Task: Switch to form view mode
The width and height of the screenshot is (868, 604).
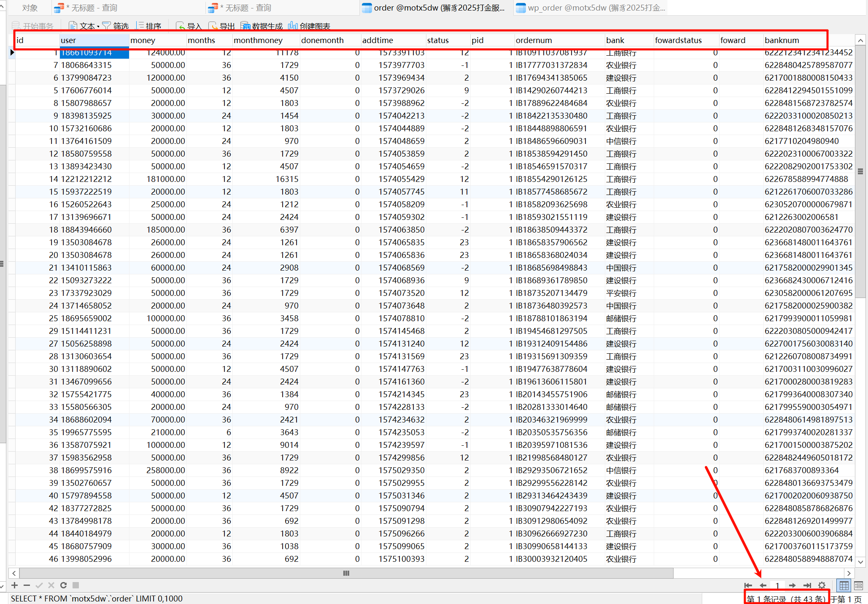Action: pos(858,585)
